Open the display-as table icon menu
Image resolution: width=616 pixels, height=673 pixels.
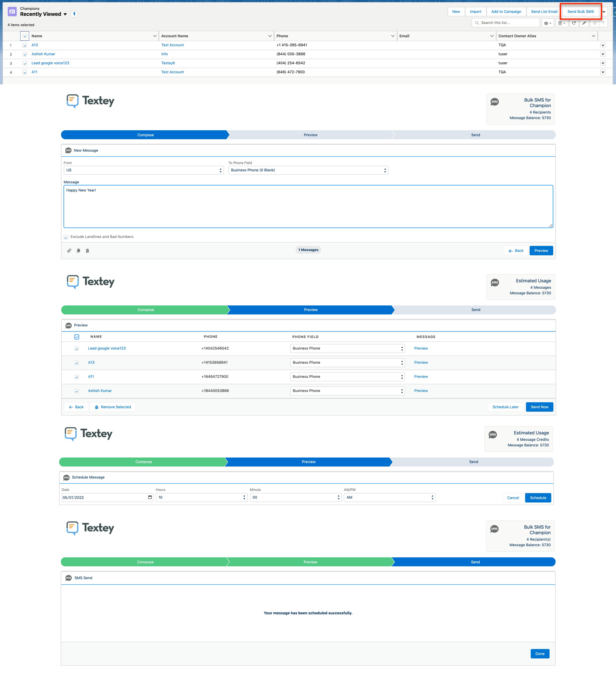point(562,23)
